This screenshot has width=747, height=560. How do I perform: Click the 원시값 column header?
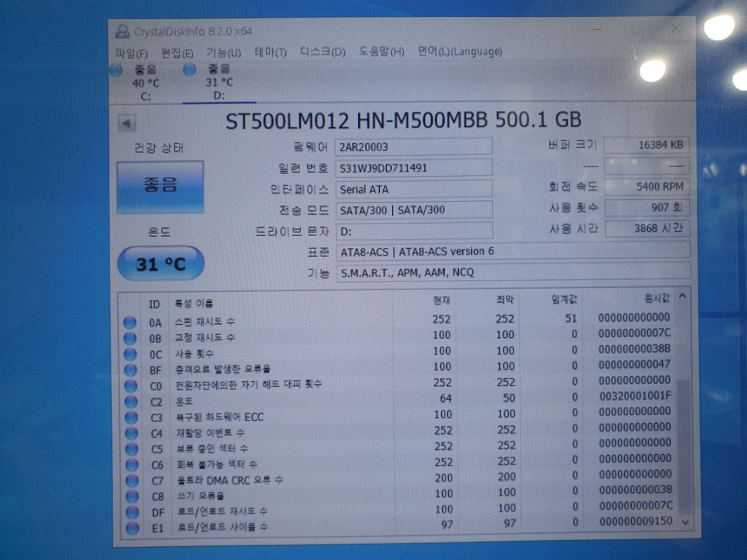[657, 298]
